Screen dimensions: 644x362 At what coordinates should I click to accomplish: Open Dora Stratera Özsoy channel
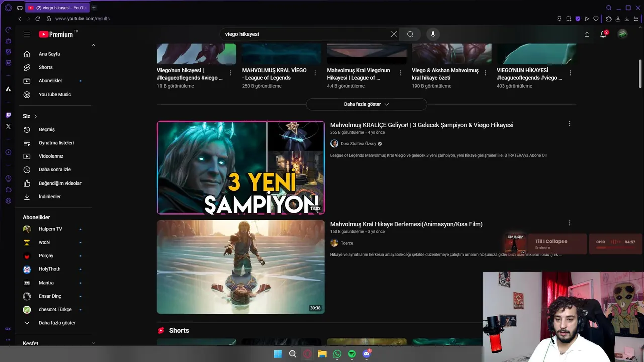[x=358, y=144]
